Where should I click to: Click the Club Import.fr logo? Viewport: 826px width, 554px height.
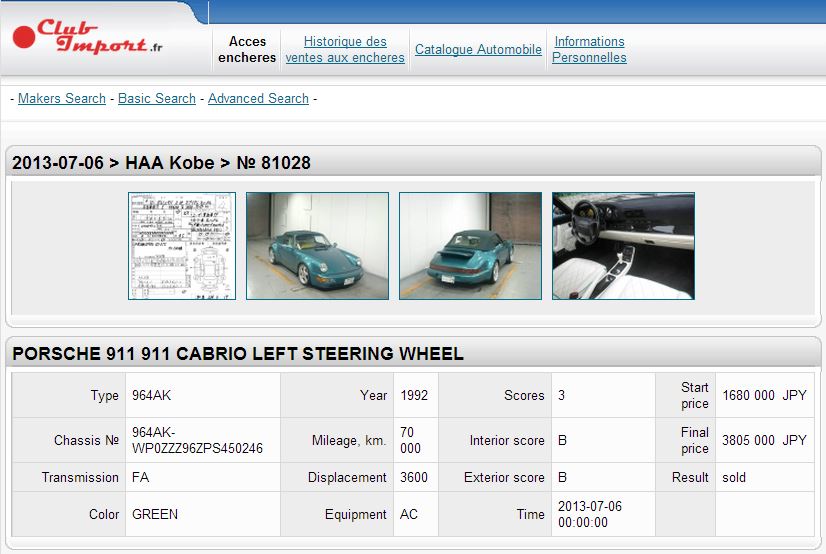click(88, 38)
